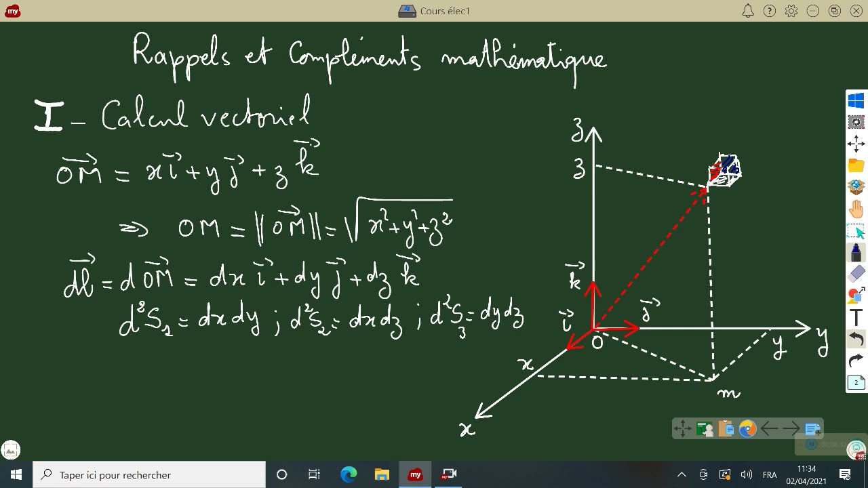Screen dimensions: 868x488
Task: Open the action center notifications
Action: point(845,474)
